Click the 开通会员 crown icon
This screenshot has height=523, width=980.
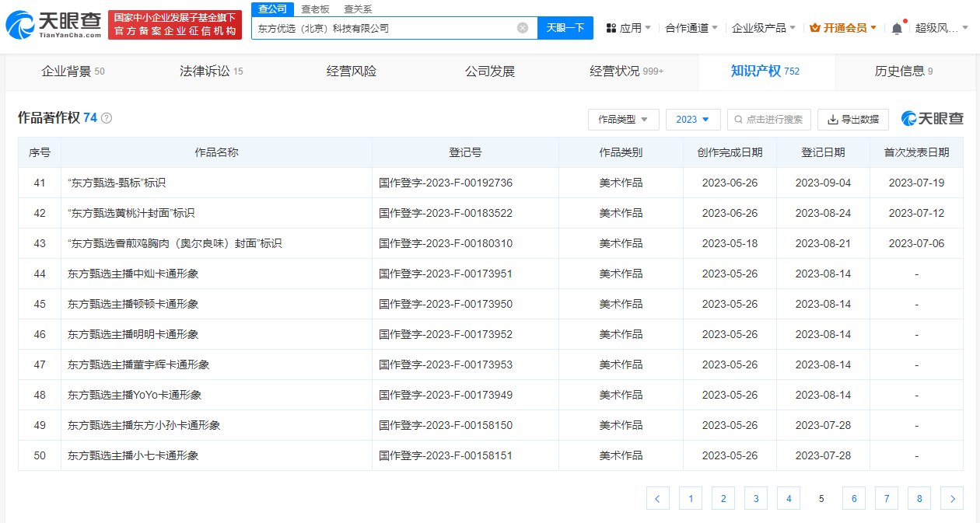[815, 28]
